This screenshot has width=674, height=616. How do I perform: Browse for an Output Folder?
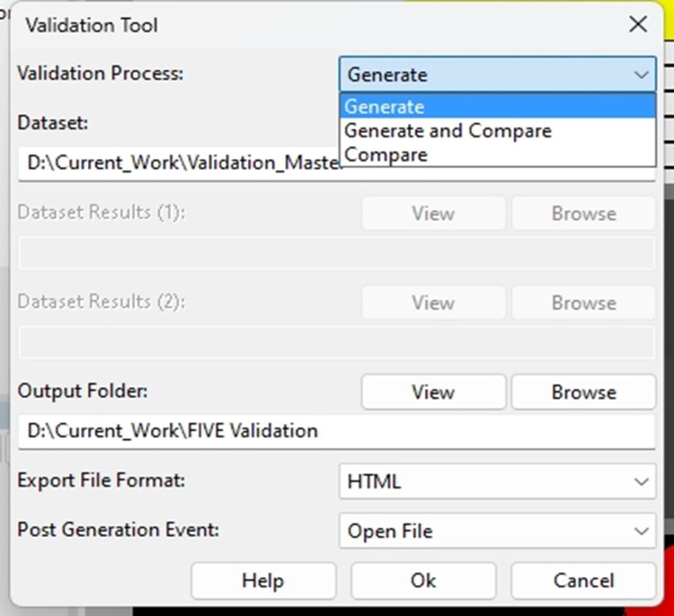click(x=584, y=392)
